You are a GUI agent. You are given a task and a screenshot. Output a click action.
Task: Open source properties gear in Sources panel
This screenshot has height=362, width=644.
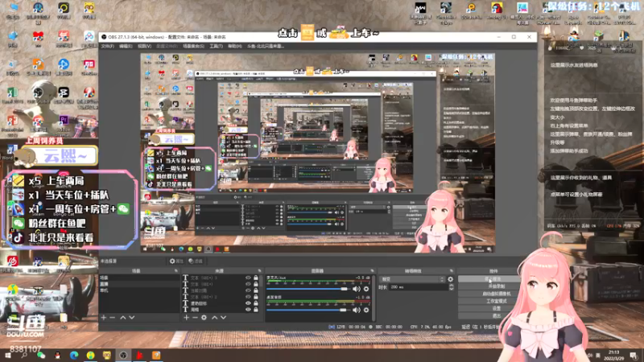tap(204, 317)
